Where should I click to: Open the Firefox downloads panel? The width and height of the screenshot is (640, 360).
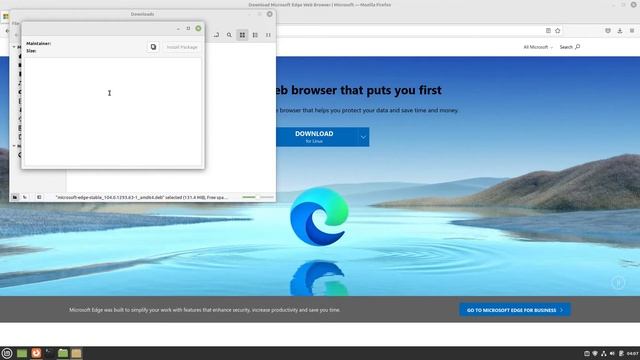[x=620, y=31]
